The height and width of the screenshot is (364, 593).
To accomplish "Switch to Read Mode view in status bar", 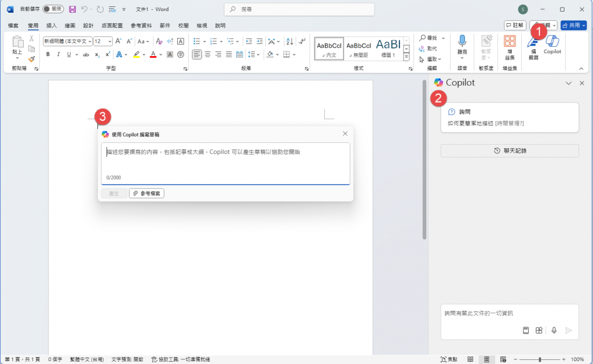I will (x=470, y=359).
